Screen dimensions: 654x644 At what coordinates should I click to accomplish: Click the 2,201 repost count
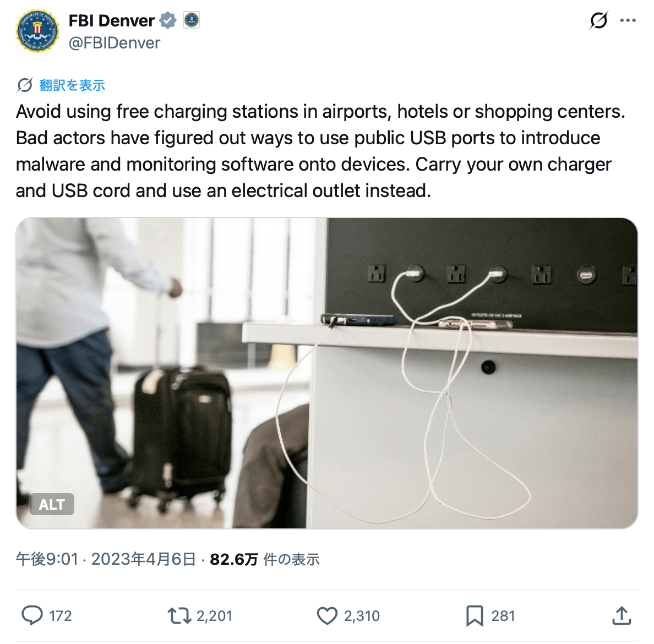pyautogui.click(x=214, y=615)
